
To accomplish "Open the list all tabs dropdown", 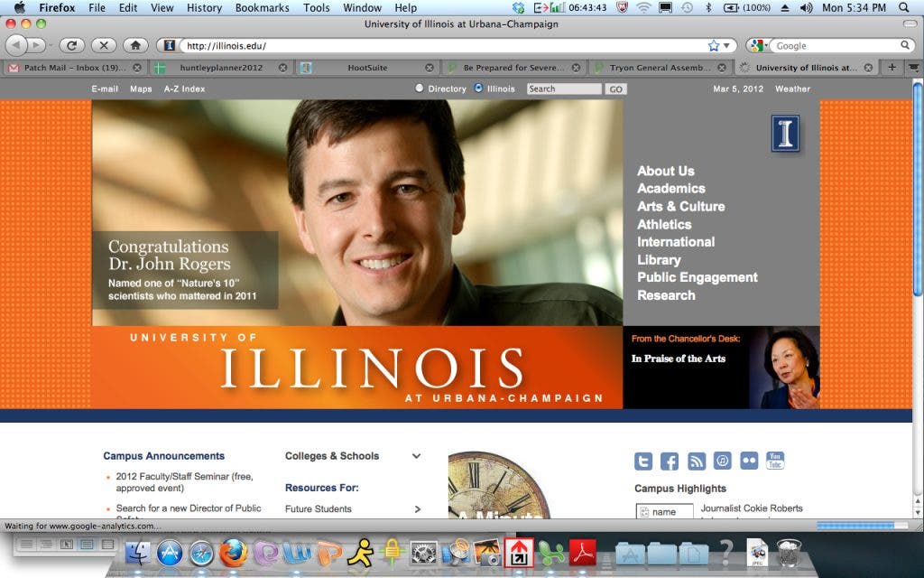I will [913, 68].
